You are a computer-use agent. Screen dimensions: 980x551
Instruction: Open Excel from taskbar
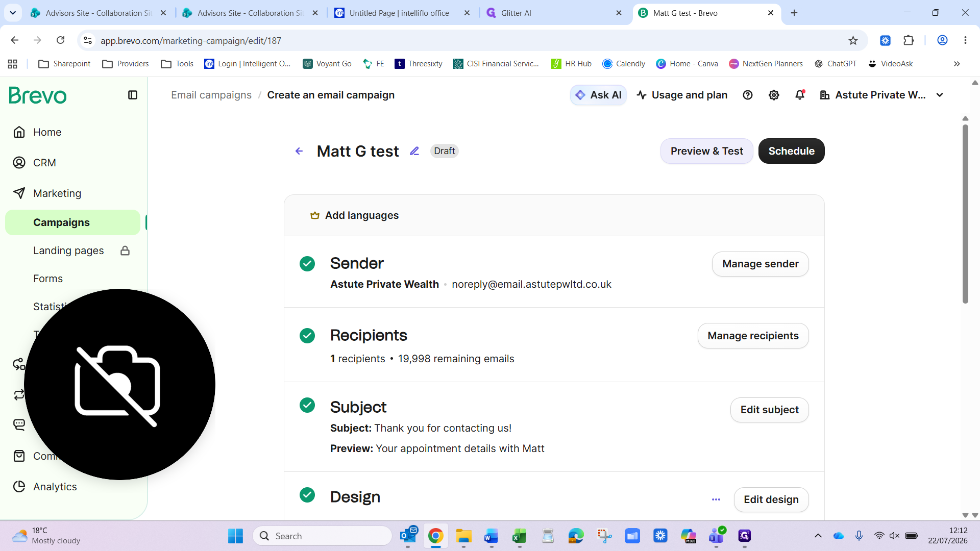(519, 536)
